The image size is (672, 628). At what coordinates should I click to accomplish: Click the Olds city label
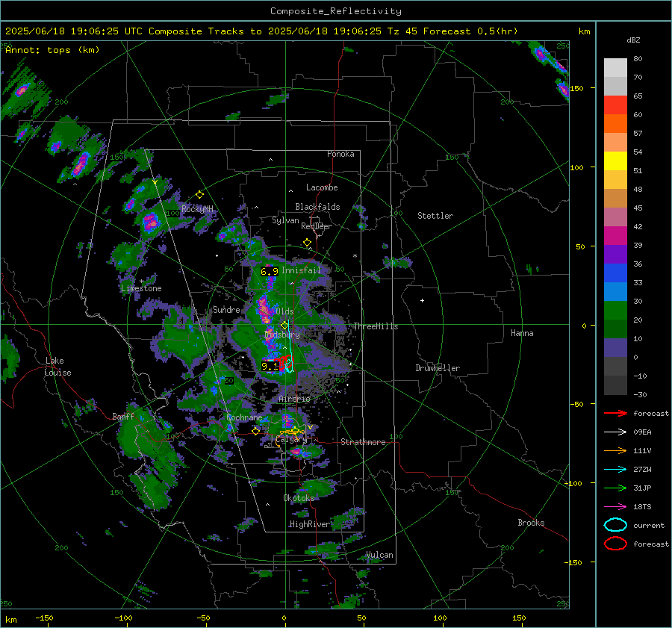284,311
